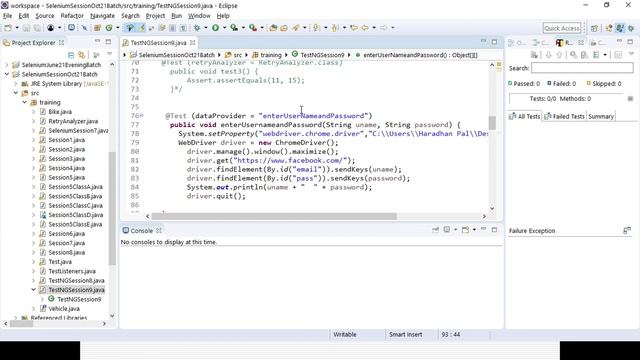The height and width of the screenshot is (360, 640).
Task: Click next failure down arrow in TestNG view
Action: click(x=548, y=55)
